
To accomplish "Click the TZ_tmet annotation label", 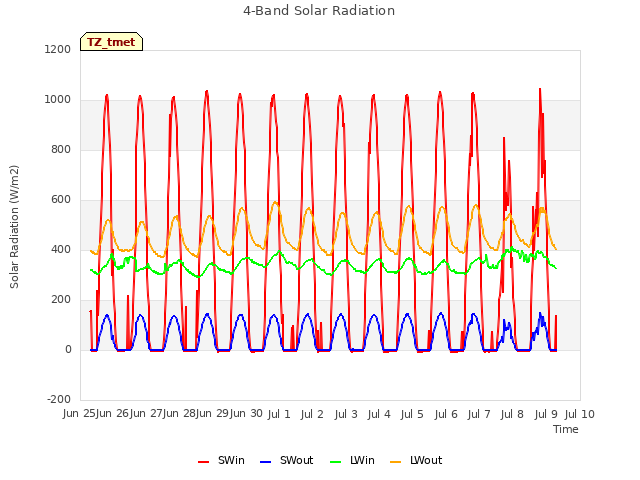I will (111, 42).
